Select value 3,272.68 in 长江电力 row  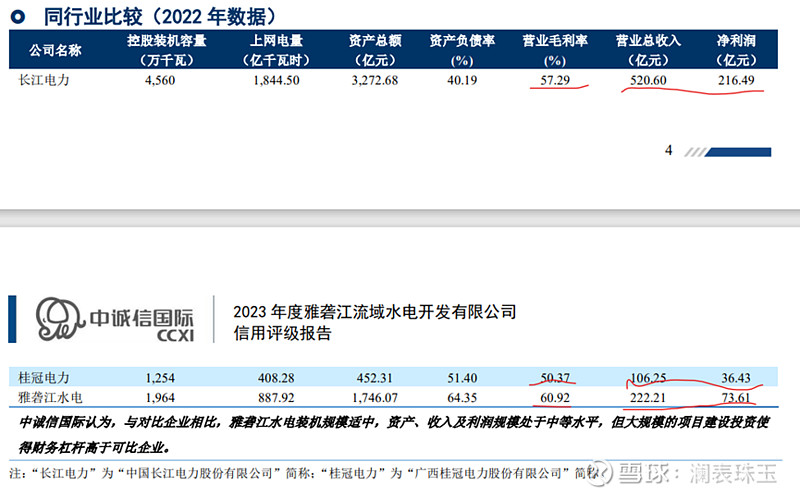point(375,80)
